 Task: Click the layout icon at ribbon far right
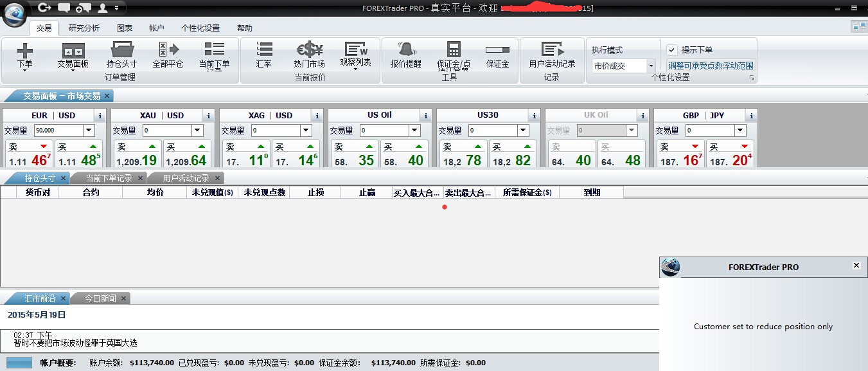tap(858, 26)
